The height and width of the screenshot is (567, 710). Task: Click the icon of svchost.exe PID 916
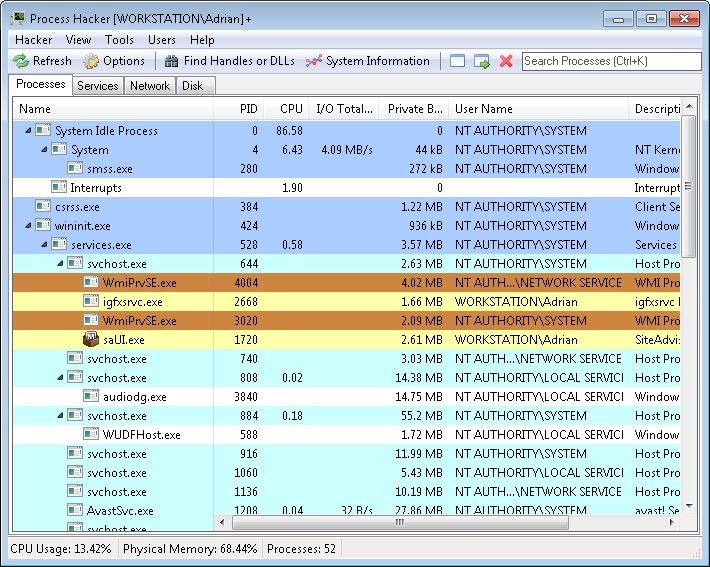(75, 453)
